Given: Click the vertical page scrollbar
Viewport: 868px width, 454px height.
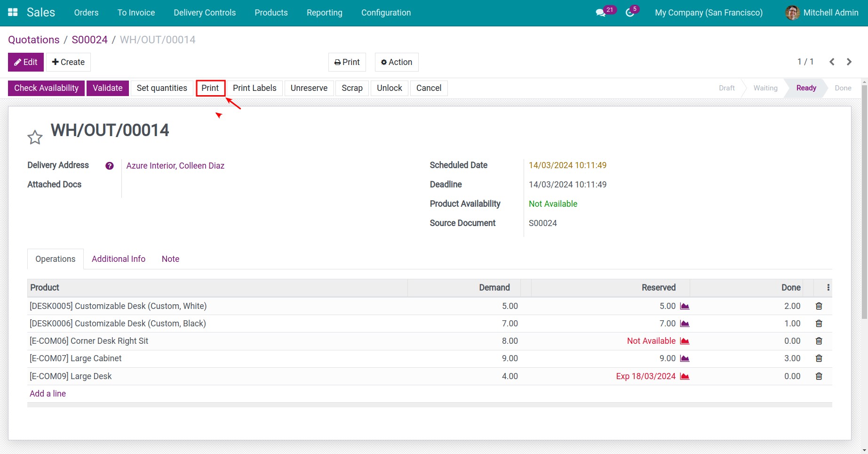Looking at the screenshot, I should pyautogui.click(x=864, y=202).
